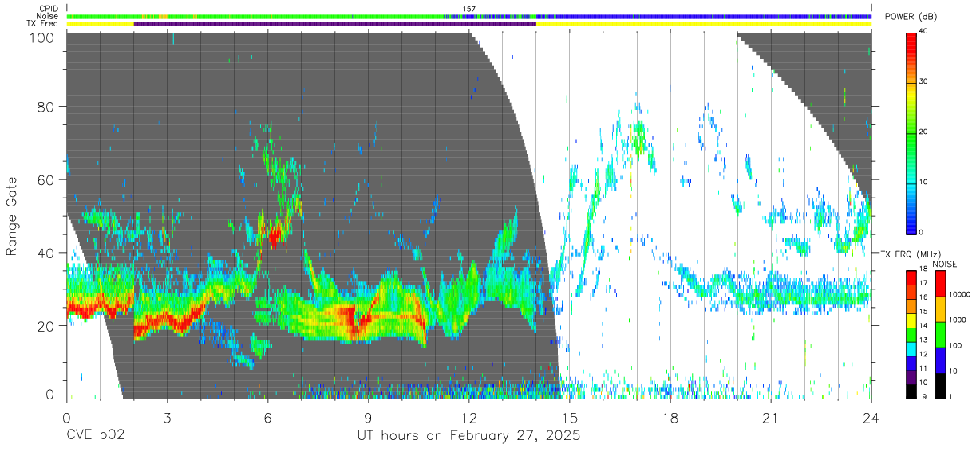Click the 6 UT hour tick label

[267, 417]
